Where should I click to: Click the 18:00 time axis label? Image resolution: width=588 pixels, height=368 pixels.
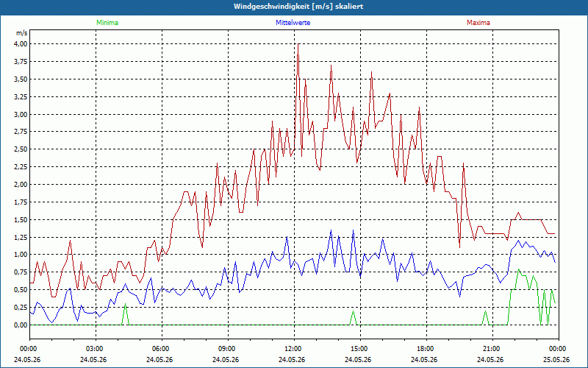426,349
